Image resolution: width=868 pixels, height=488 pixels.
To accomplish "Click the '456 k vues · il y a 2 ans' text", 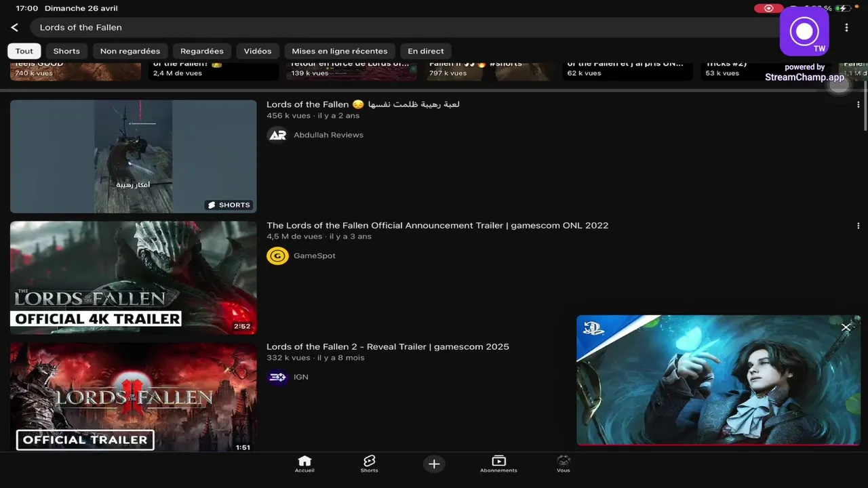I will tap(313, 116).
